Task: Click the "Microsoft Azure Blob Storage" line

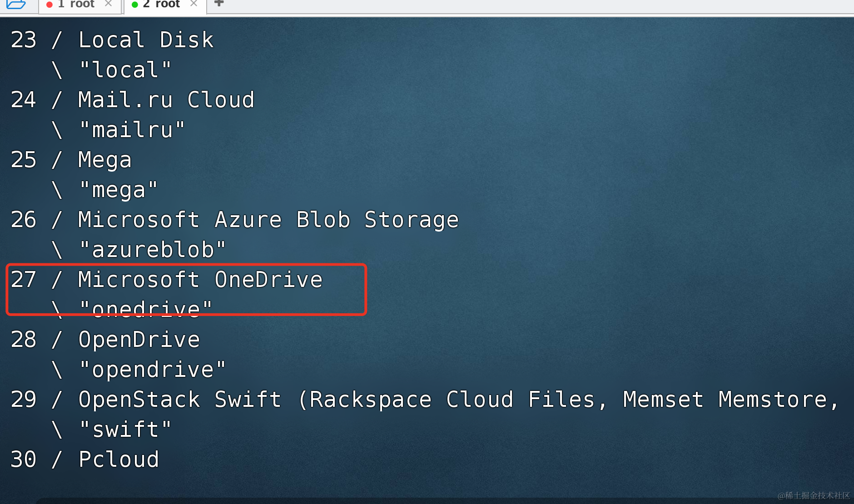Action: [234, 220]
